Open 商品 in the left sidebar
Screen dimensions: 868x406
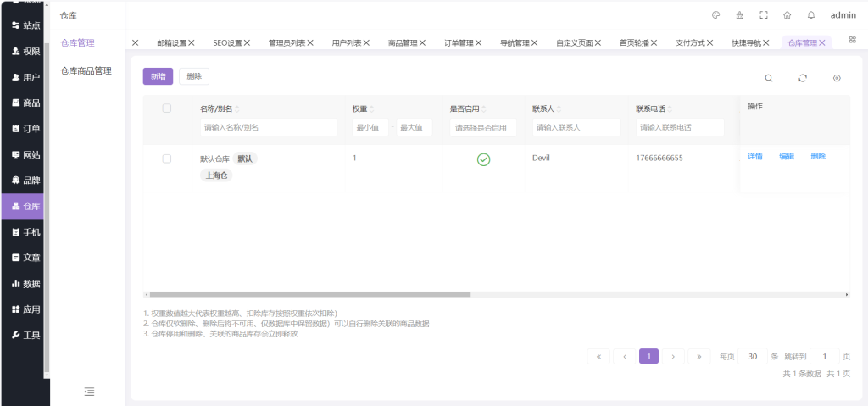point(26,103)
